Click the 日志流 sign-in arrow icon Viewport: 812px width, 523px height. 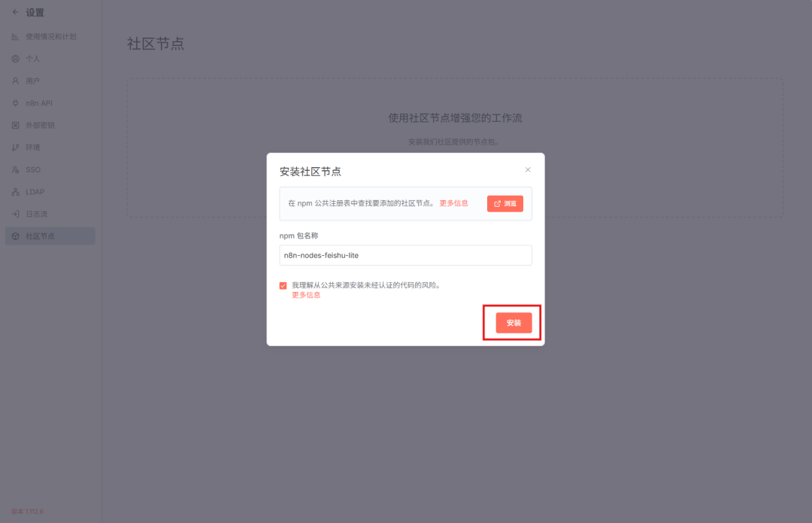pyautogui.click(x=15, y=214)
